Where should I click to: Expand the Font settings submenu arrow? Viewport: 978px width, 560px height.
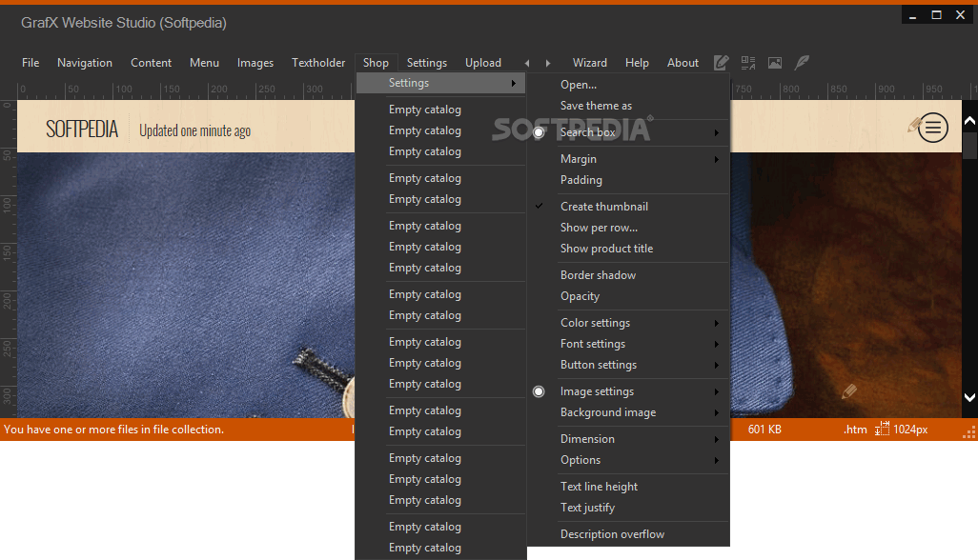[716, 345]
